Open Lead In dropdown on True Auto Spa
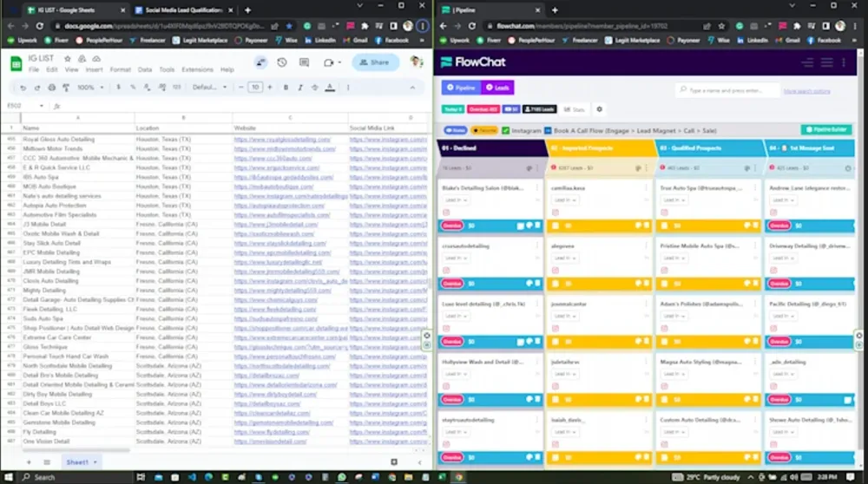 (674, 200)
